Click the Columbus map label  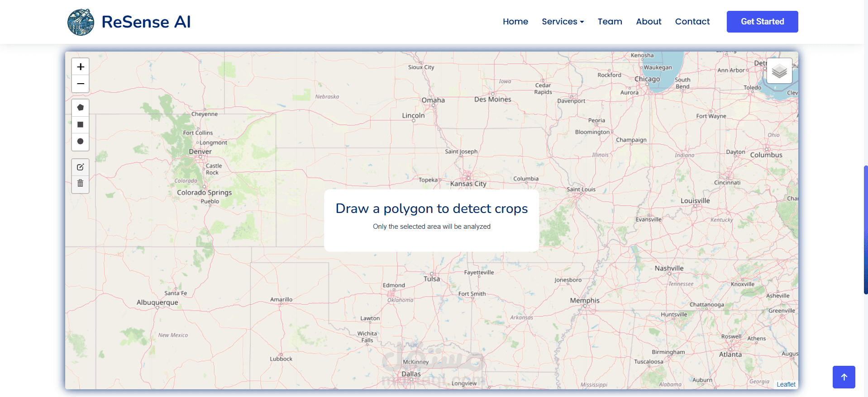(x=766, y=155)
